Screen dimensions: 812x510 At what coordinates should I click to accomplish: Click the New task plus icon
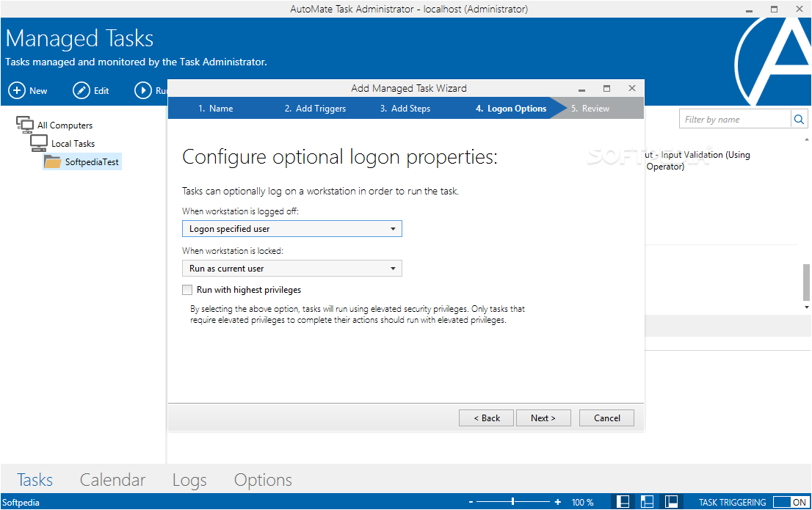[x=17, y=90]
